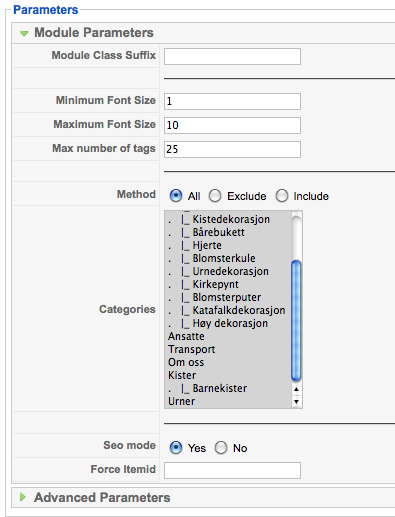
Task: Select Kistedekorasjon in Categories list
Action: tap(228, 219)
